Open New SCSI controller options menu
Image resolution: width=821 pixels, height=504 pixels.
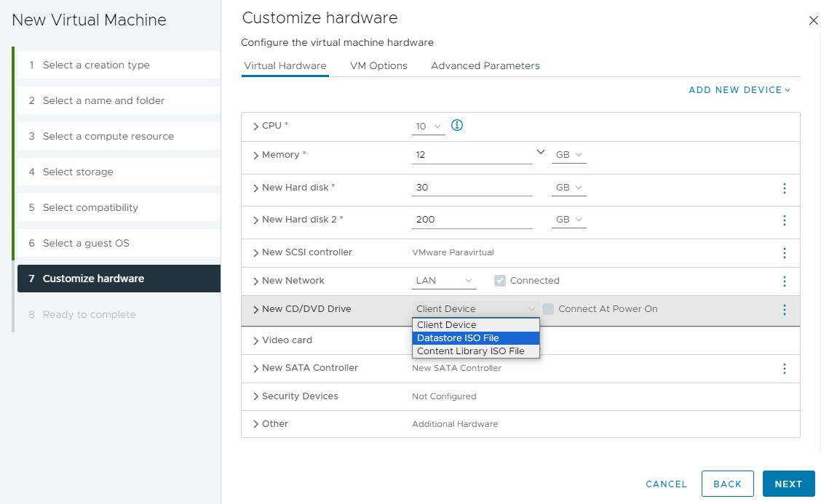784,253
